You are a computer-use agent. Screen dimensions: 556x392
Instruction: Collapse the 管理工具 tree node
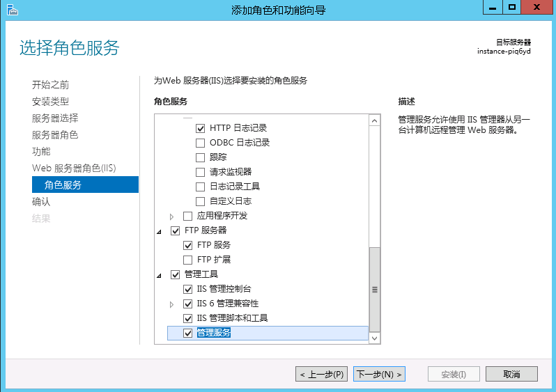pos(160,276)
